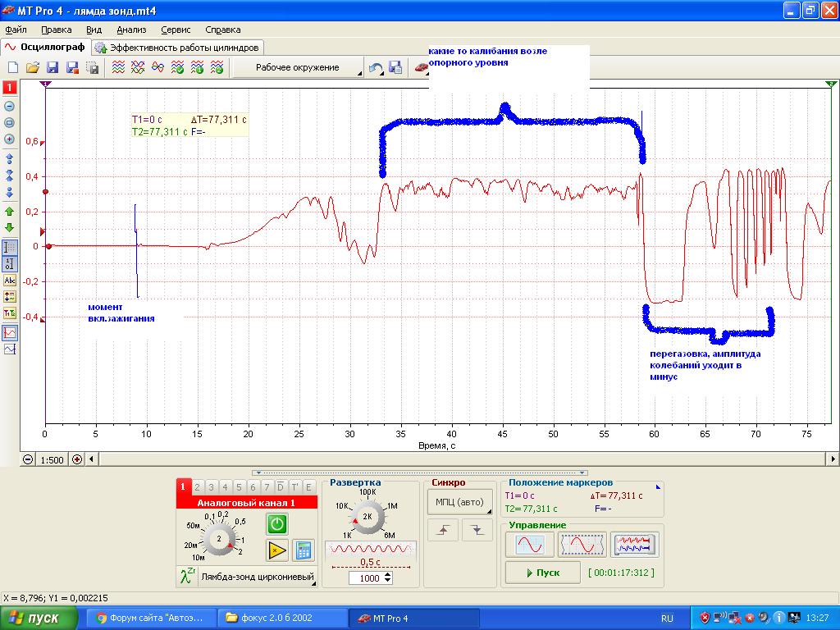Open the Рабочее окружение dropdown
840x630 pixels.
point(299,67)
